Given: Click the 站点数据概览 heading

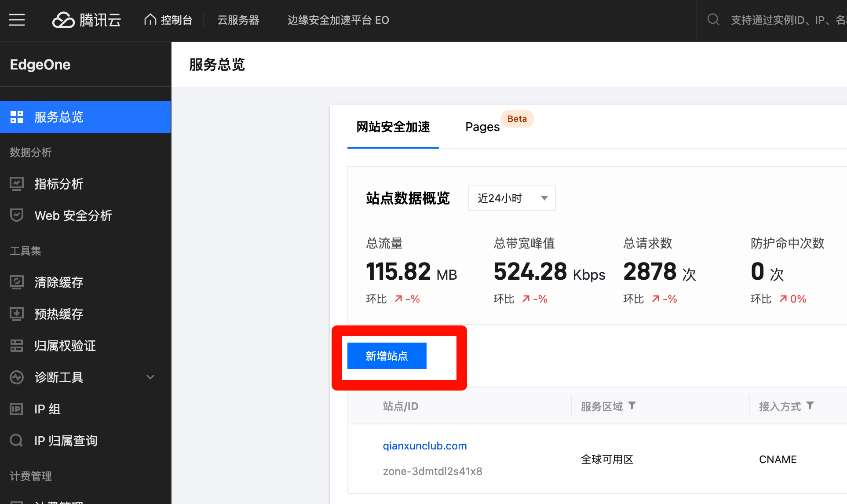Looking at the screenshot, I should (408, 198).
